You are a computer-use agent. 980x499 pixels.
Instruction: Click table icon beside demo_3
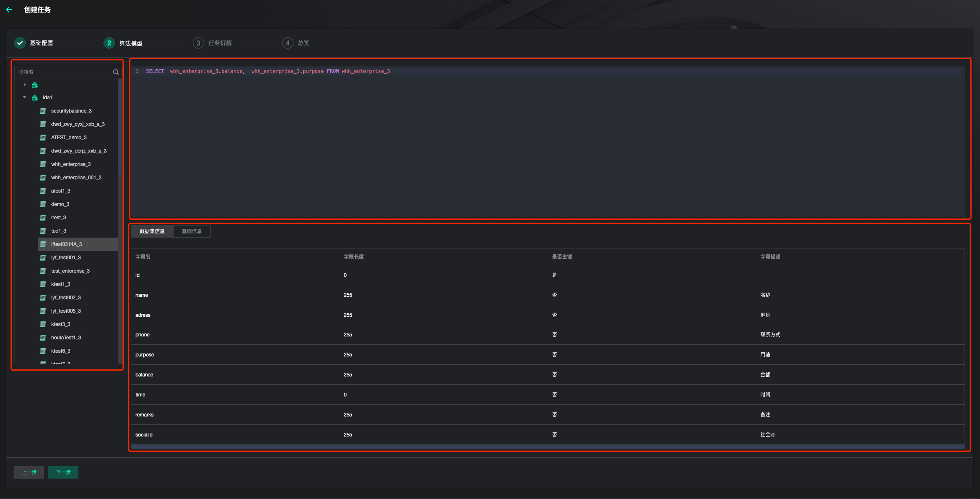click(43, 204)
